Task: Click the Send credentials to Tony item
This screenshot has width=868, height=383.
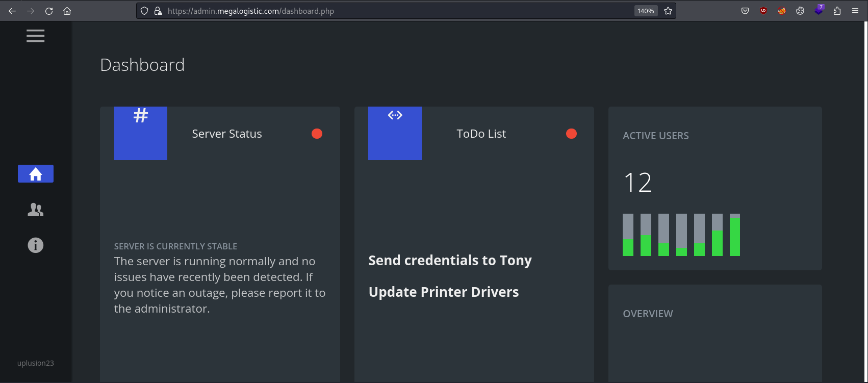Action: point(450,260)
